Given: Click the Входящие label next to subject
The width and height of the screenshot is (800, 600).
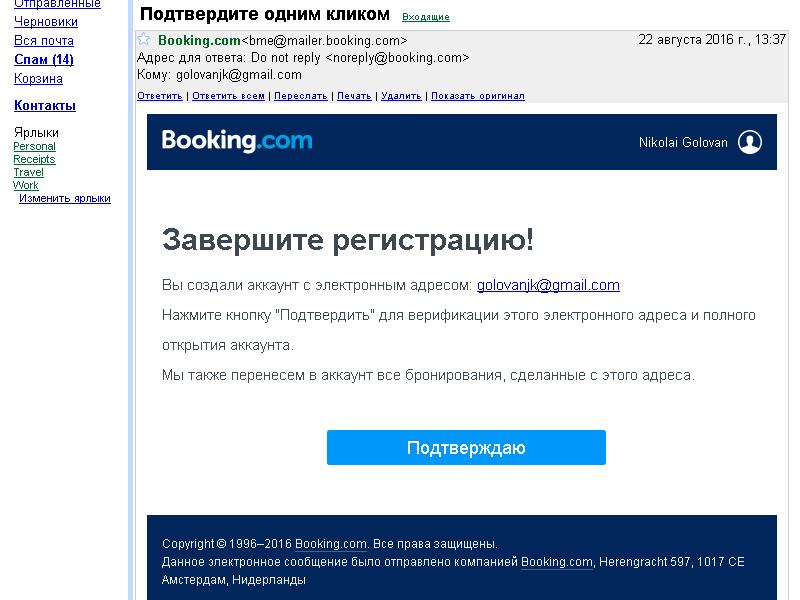Looking at the screenshot, I should coord(426,17).
